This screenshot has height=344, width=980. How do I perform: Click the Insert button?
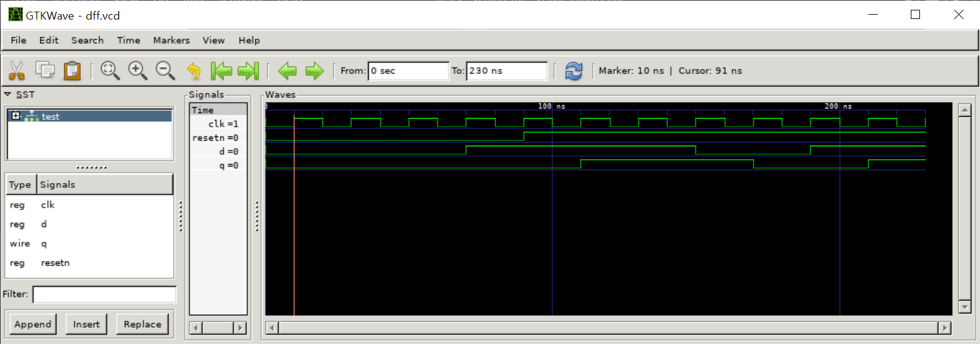86,324
